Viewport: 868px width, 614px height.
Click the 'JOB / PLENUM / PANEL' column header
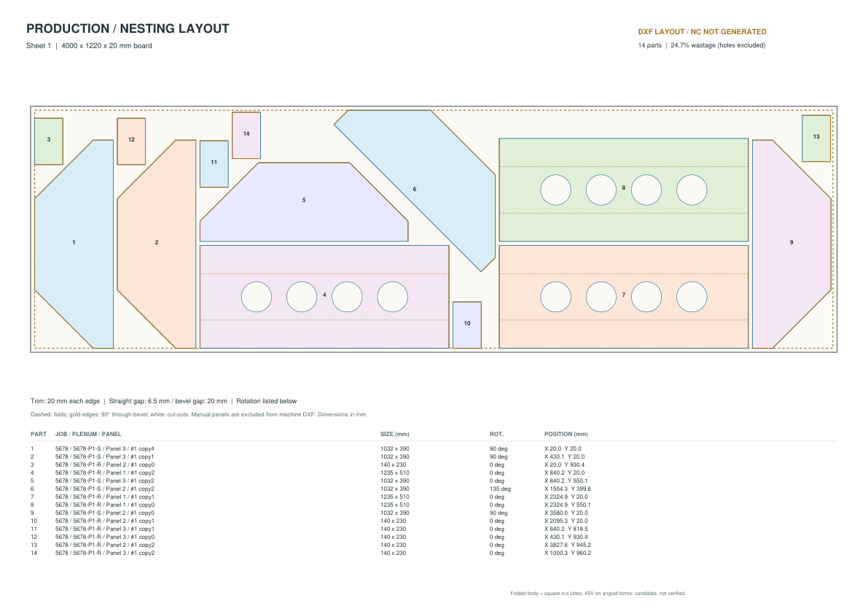88,434
